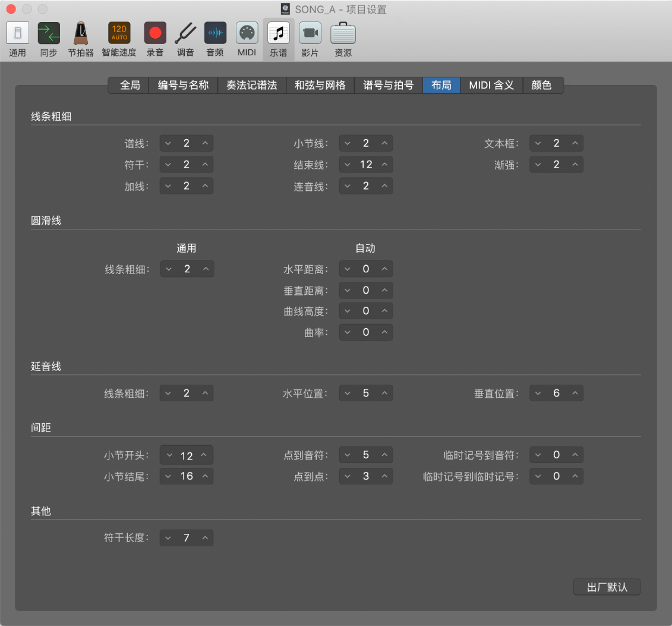Increase the 水平位置 horizontal position value
Screen dimensions: 672x626
(384, 393)
